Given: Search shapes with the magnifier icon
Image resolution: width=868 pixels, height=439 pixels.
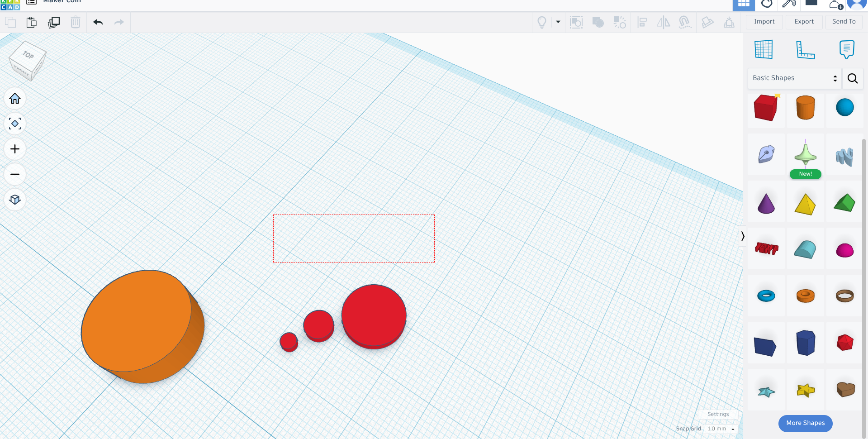Looking at the screenshot, I should pyautogui.click(x=853, y=78).
